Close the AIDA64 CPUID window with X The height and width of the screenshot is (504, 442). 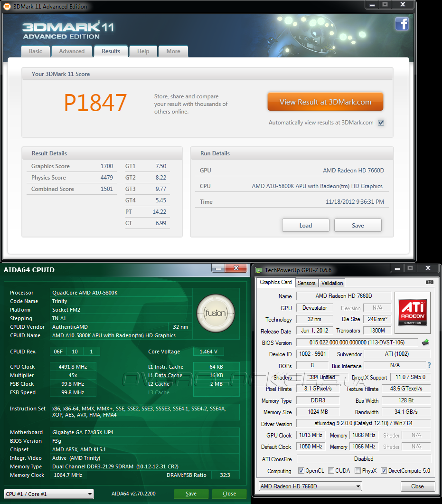point(236,268)
